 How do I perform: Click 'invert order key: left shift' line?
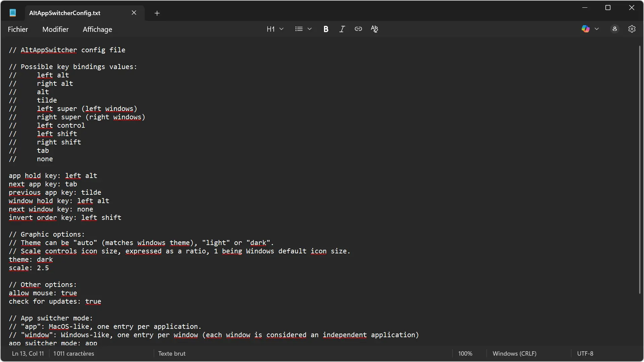[65, 218]
